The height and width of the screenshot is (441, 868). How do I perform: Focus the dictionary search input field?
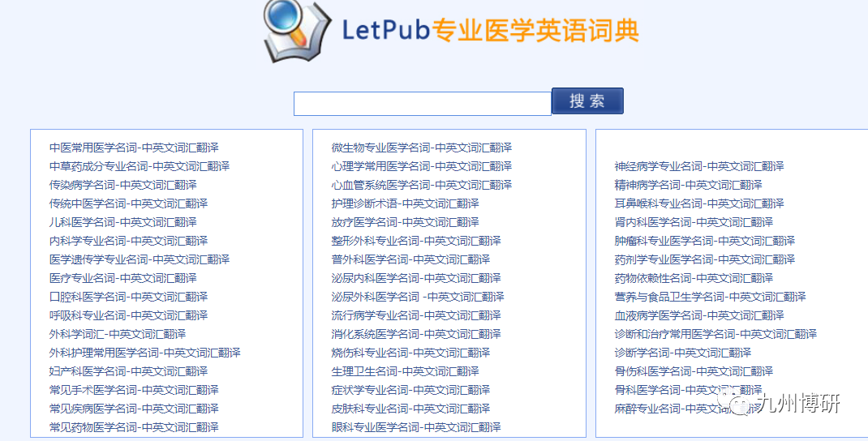(423, 104)
